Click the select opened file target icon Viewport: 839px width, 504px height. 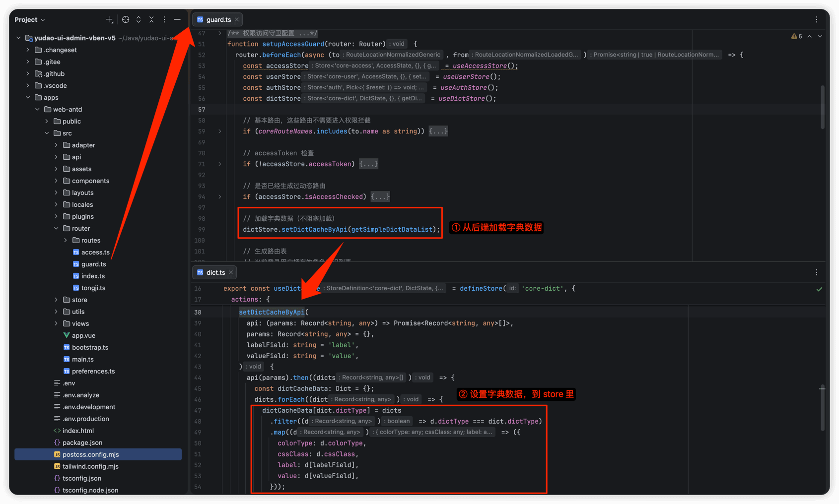[126, 20]
